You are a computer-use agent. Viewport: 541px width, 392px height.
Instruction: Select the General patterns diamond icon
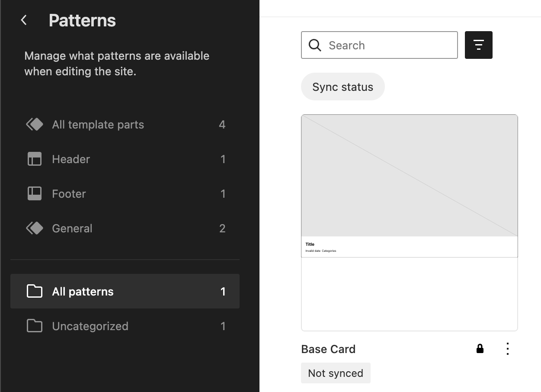tap(34, 228)
